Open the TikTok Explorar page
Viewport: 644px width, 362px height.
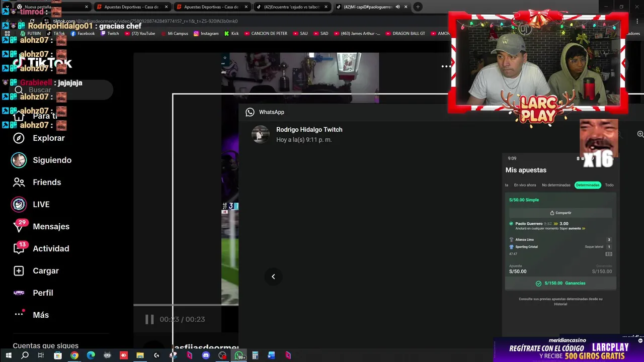(39, 138)
